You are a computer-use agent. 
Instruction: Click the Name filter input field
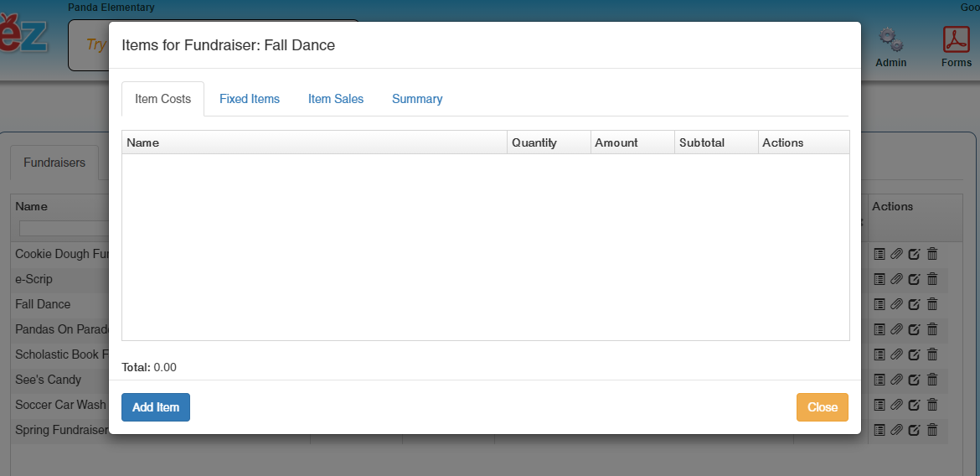tap(64, 228)
